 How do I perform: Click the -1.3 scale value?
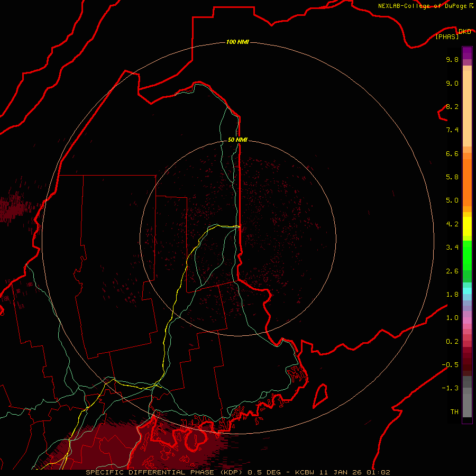click(x=450, y=388)
